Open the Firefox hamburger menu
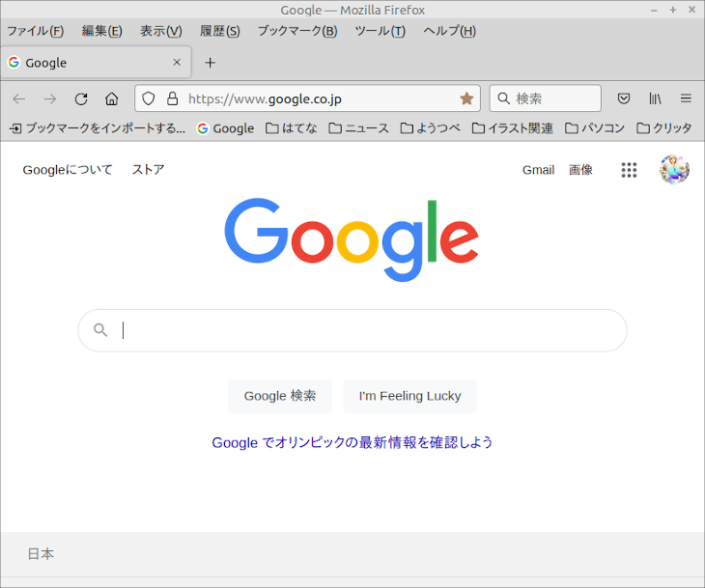The height and width of the screenshot is (588, 705). click(686, 98)
